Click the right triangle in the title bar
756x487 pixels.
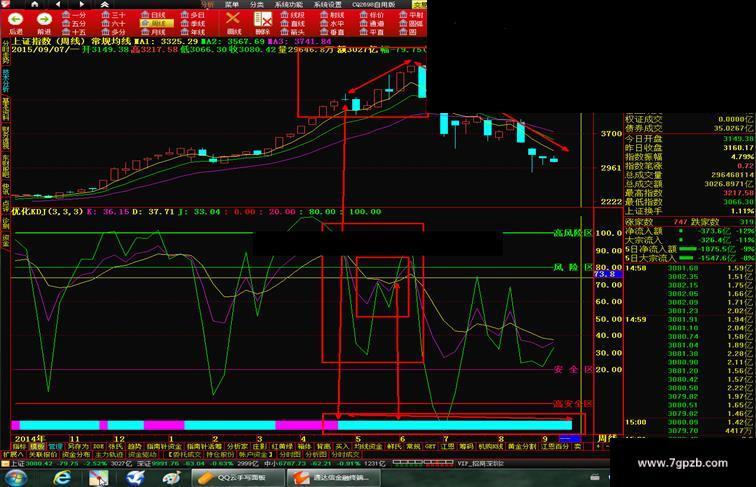(81, 4)
